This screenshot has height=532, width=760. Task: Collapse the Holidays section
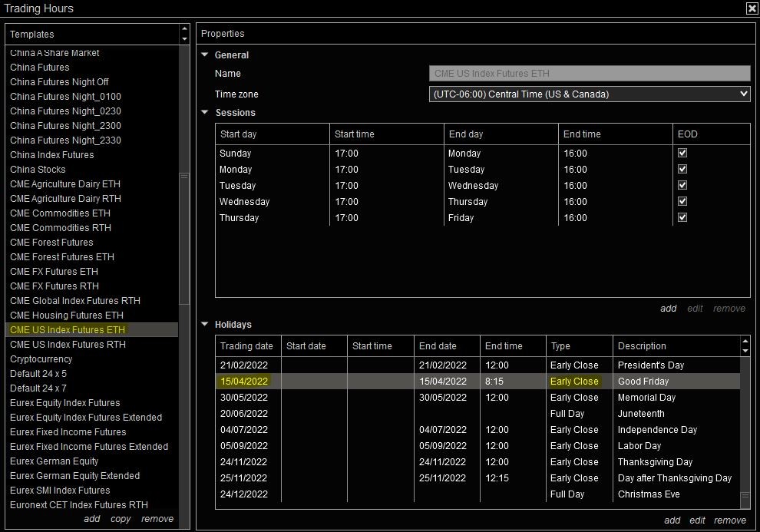click(x=205, y=325)
